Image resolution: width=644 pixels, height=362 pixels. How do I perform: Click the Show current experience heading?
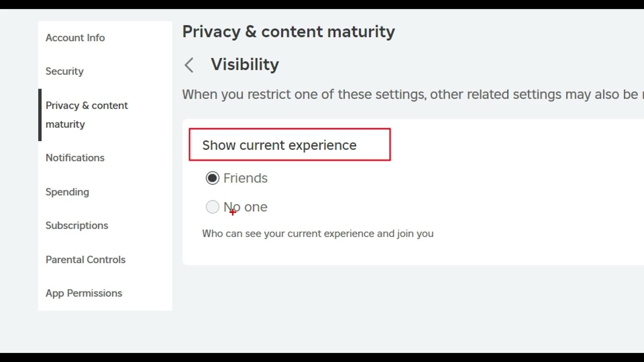coord(279,145)
